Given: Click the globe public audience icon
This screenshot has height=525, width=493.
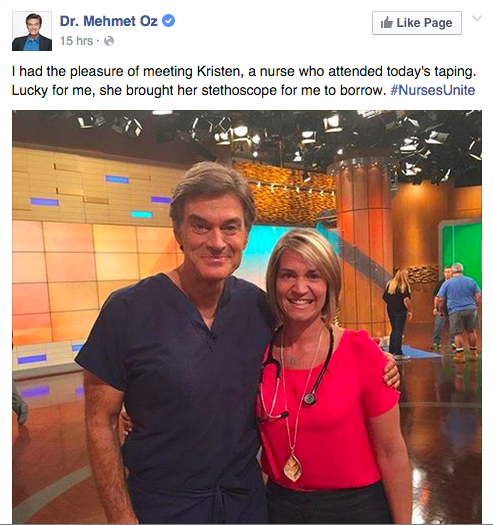Looking at the screenshot, I should click(x=109, y=41).
